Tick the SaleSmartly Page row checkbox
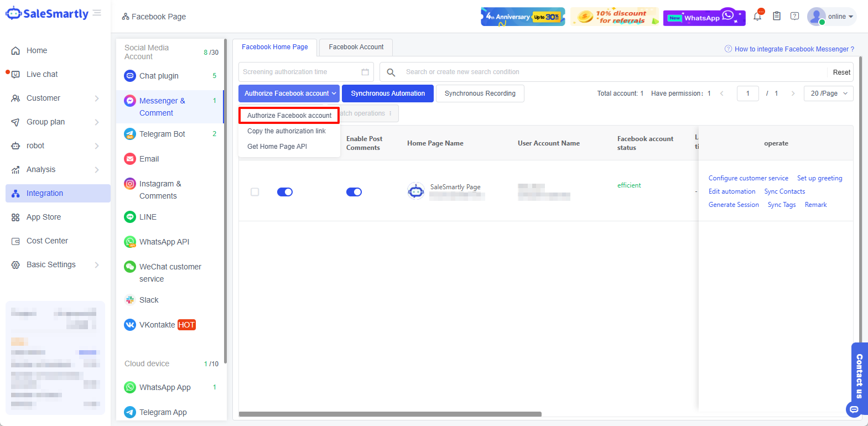Image resolution: width=868 pixels, height=426 pixels. (x=255, y=192)
